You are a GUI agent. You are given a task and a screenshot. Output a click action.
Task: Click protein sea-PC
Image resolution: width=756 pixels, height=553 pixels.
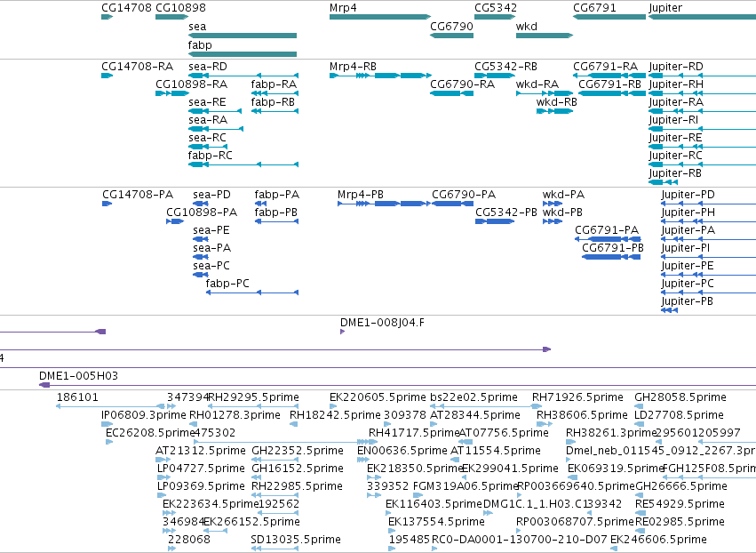(x=201, y=275)
